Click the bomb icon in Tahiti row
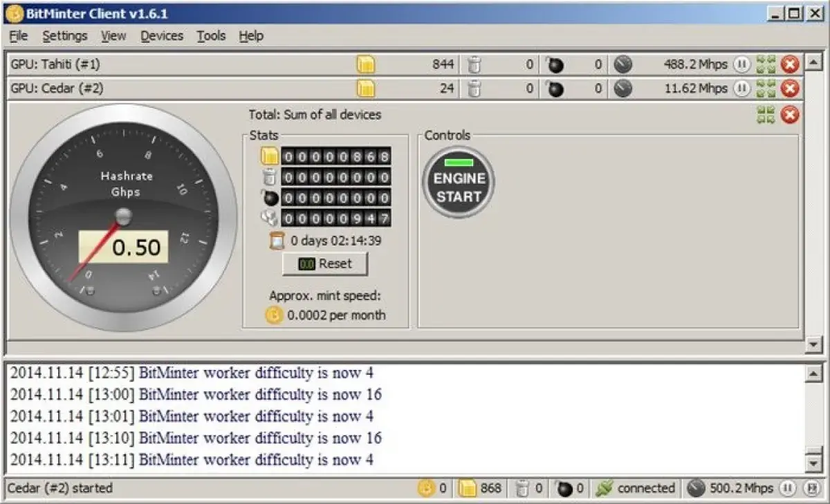Image resolution: width=830 pixels, height=504 pixels. [x=555, y=65]
